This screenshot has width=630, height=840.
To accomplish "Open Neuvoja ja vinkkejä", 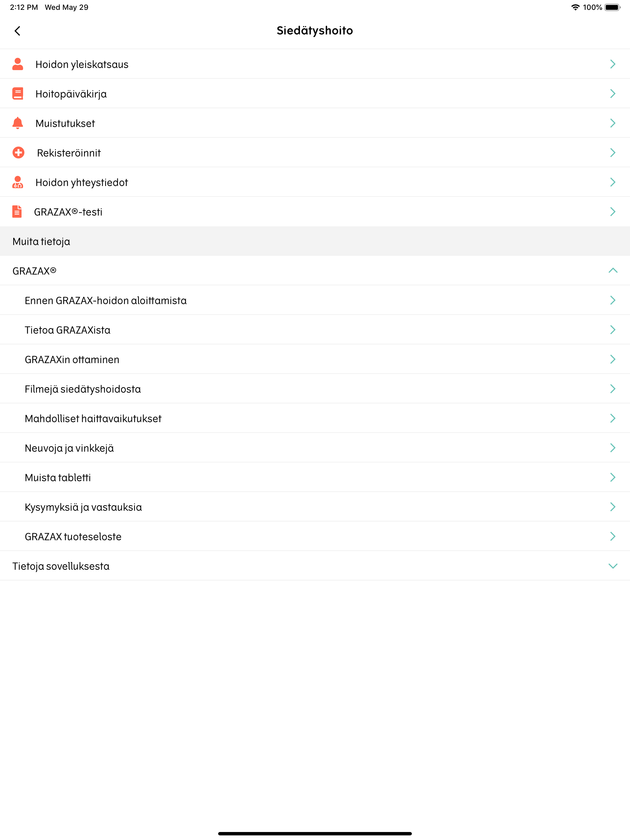I will click(315, 448).
